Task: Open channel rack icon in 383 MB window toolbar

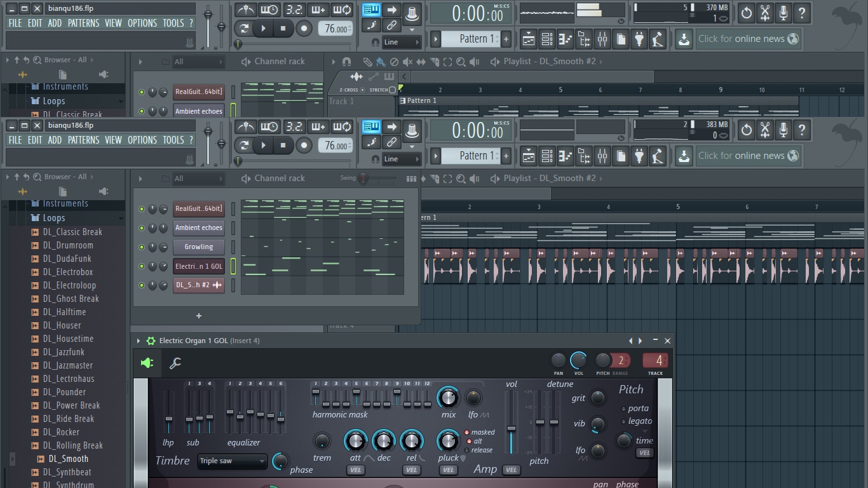Action: [546, 156]
